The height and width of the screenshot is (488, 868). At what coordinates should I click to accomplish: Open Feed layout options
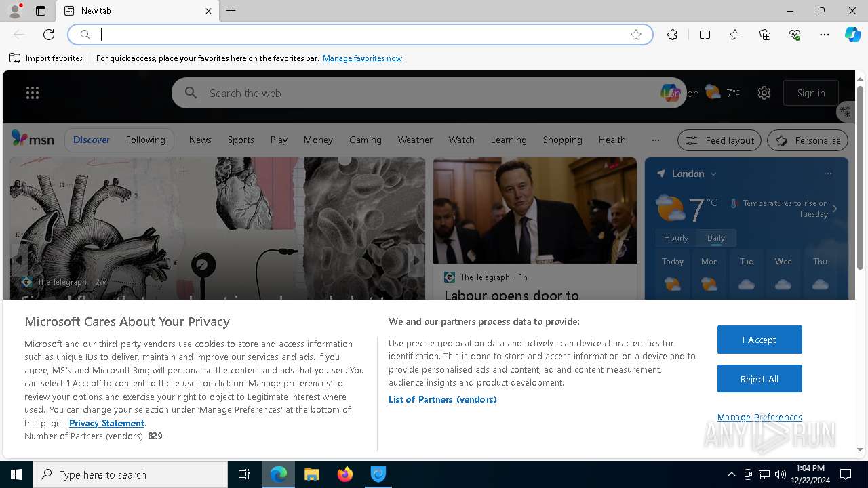(719, 140)
